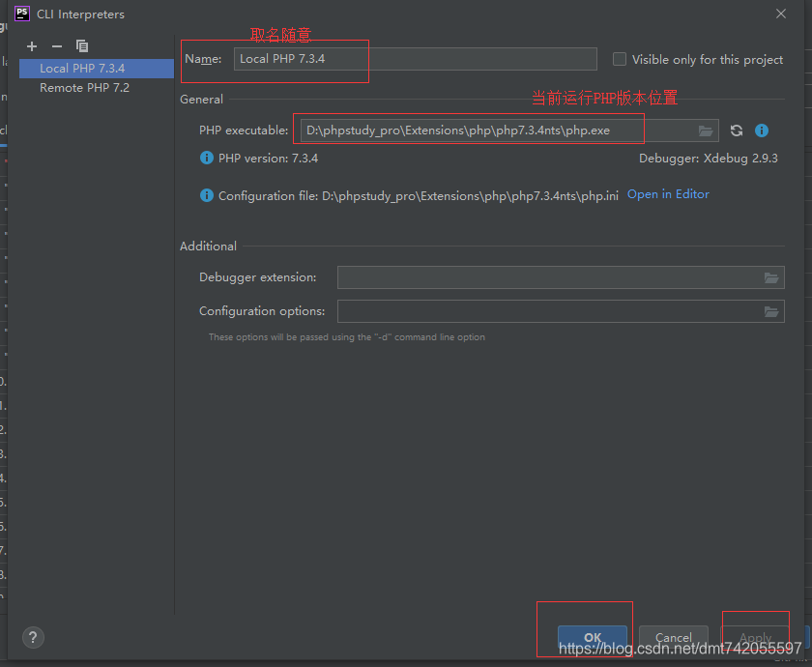Viewport: 812px width, 667px height.
Task: Browse for PHP executable folder icon
Action: 706,130
